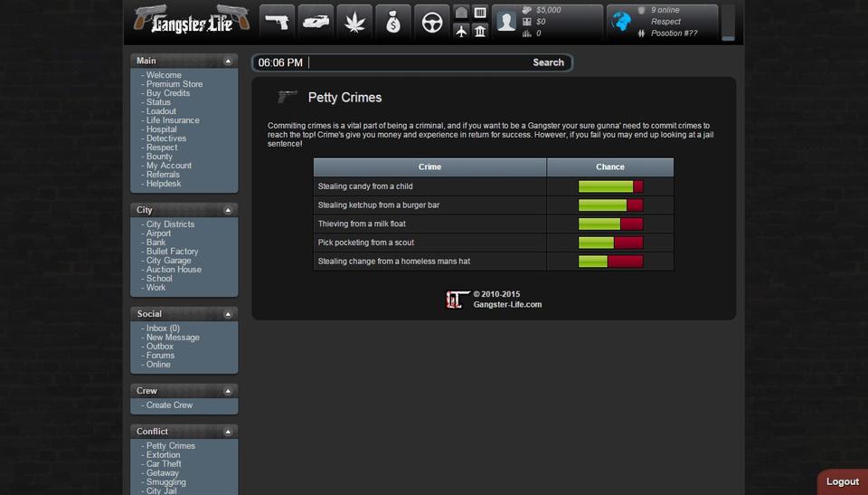Screen dimensions: 868x495
Task: Click the Search button
Action: coord(548,62)
